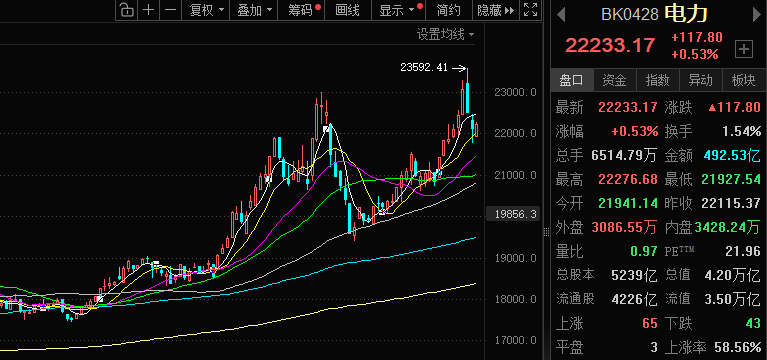The image size is (767, 360).
Task: Click the 内盘 value 3428.24万
Action: 728,228
